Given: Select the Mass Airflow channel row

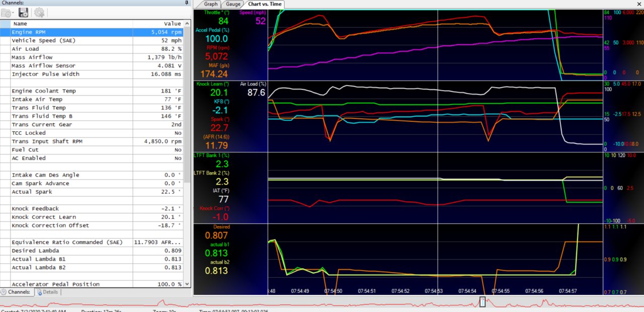Looking at the screenshot, I should click(92, 57).
